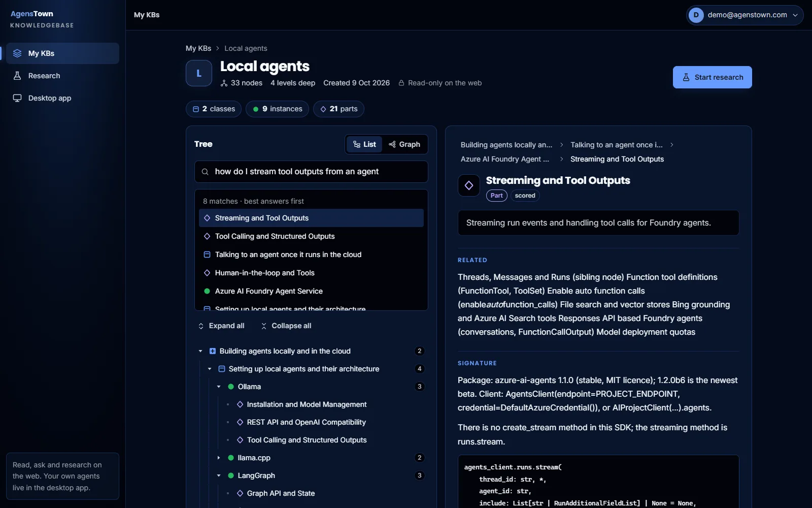Image resolution: width=812 pixels, height=508 pixels.
Task: Switch the tree to Graph view
Action: point(404,144)
